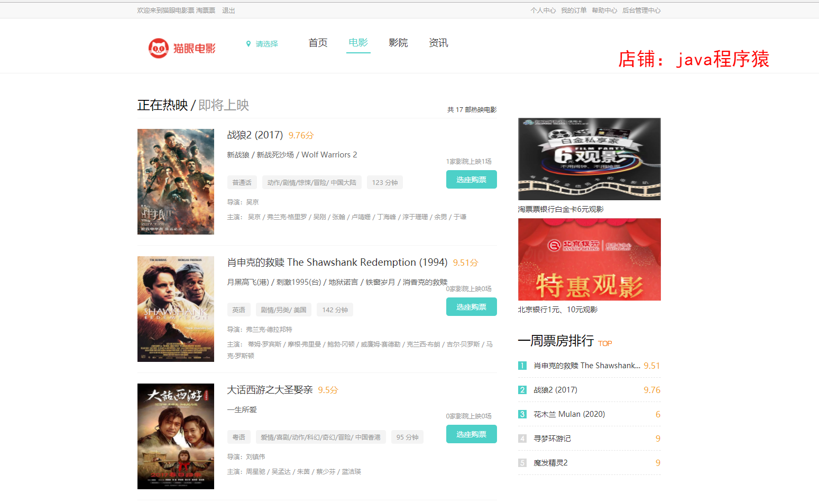Click the 9.51分 rating of Shawshank
This screenshot has width=819, height=504.
pos(465,263)
